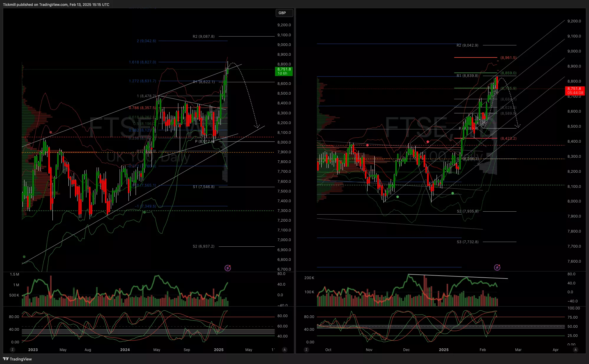
Task: Click the lightning event icon on left chart
Action: click(228, 268)
